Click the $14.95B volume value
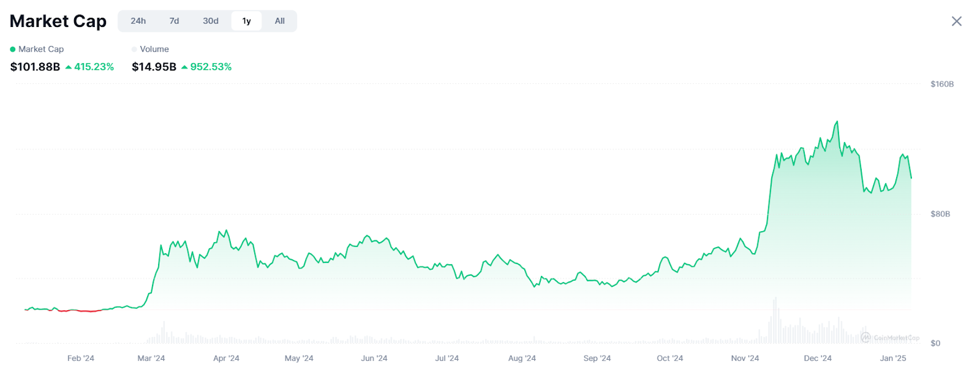 click(x=154, y=67)
